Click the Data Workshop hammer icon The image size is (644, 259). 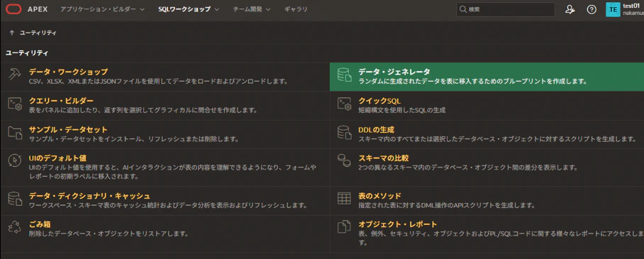point(15,75)
